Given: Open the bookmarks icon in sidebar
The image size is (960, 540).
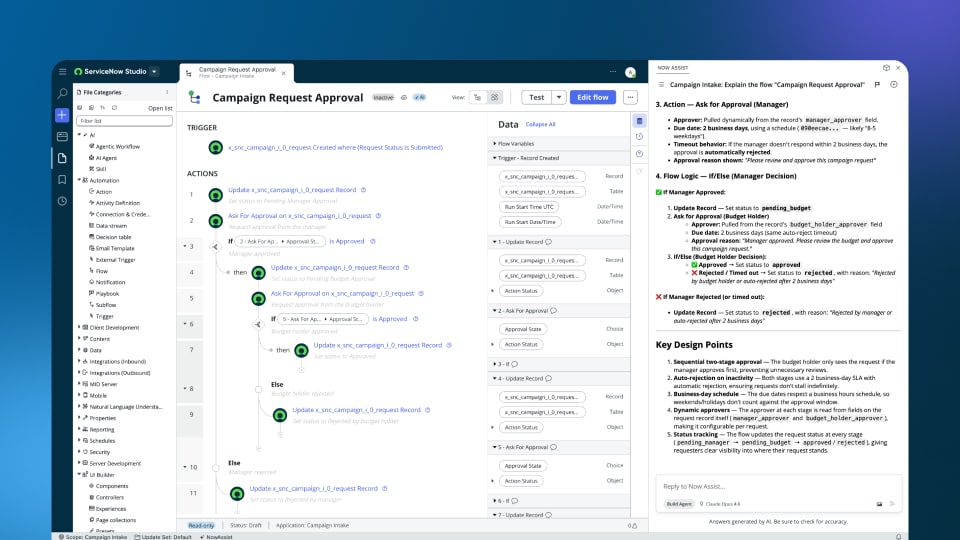Looking at the screenshot, I should coord(62,179).
